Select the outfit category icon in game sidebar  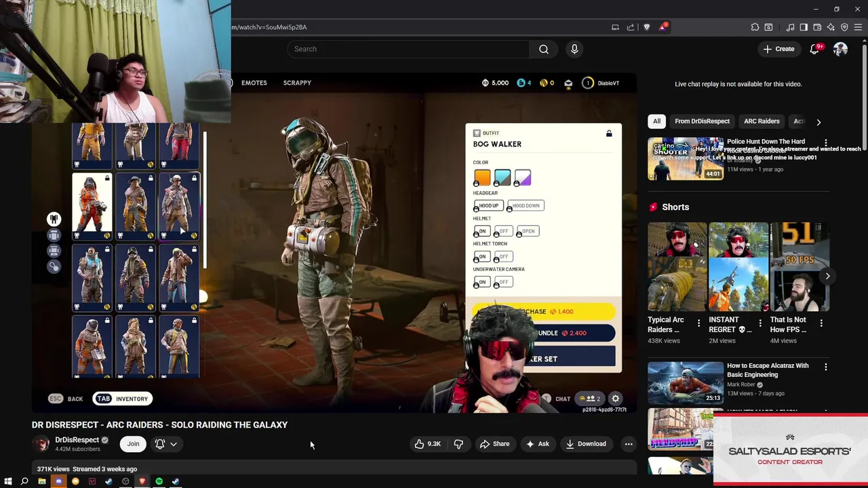point(54,219)
